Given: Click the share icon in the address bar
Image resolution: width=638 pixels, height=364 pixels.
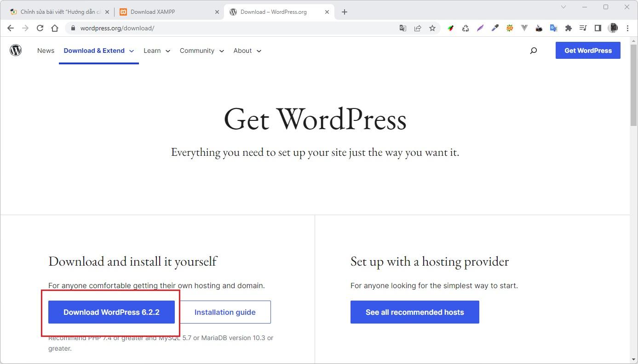Looking at the screenshot, I should [418, 28].
